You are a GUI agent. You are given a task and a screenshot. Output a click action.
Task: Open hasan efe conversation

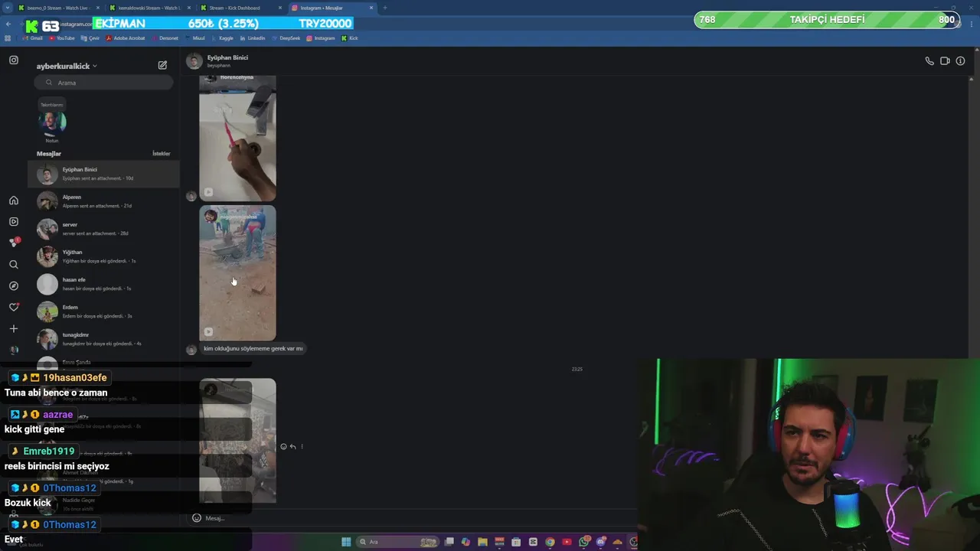[103, 284]
